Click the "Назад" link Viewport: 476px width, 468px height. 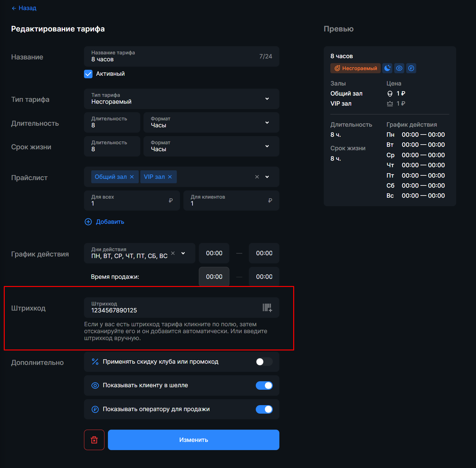coord(24,8)
